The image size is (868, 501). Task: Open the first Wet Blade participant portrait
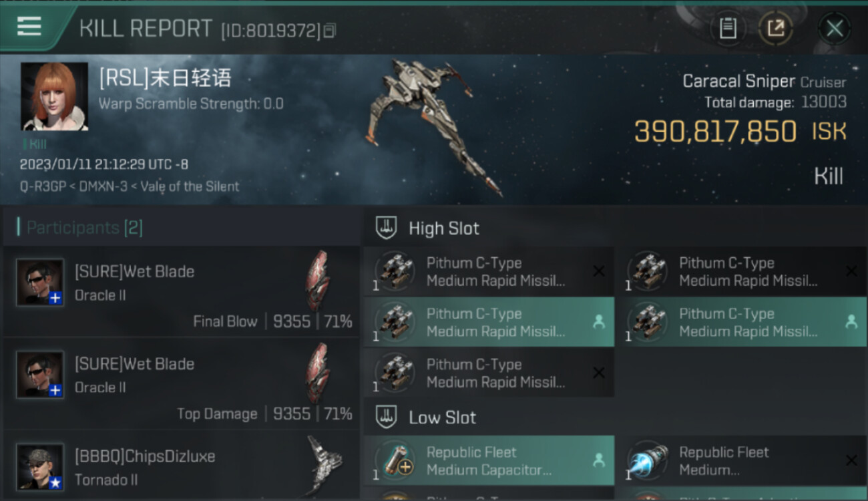pyautogui.click(x=40, y=282)
